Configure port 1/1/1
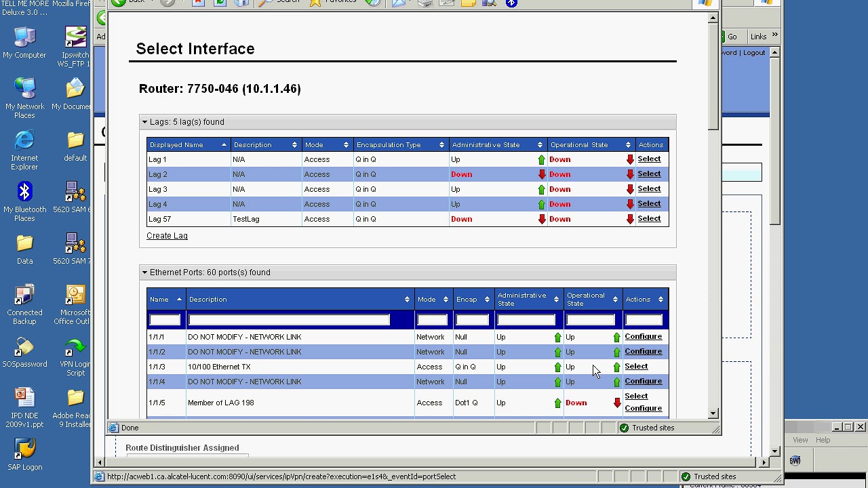 click(643, 337)
